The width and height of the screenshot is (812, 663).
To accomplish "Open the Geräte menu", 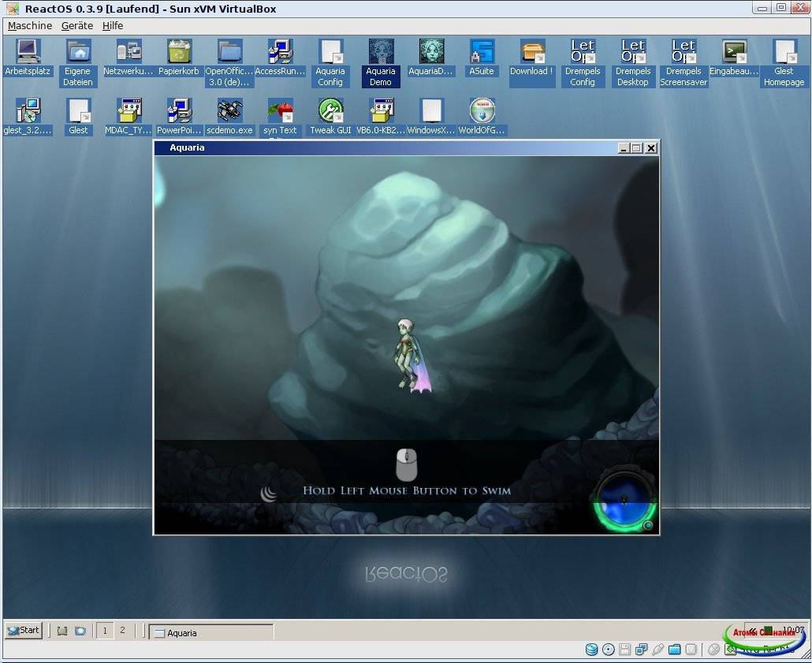I will coord(77,26).
